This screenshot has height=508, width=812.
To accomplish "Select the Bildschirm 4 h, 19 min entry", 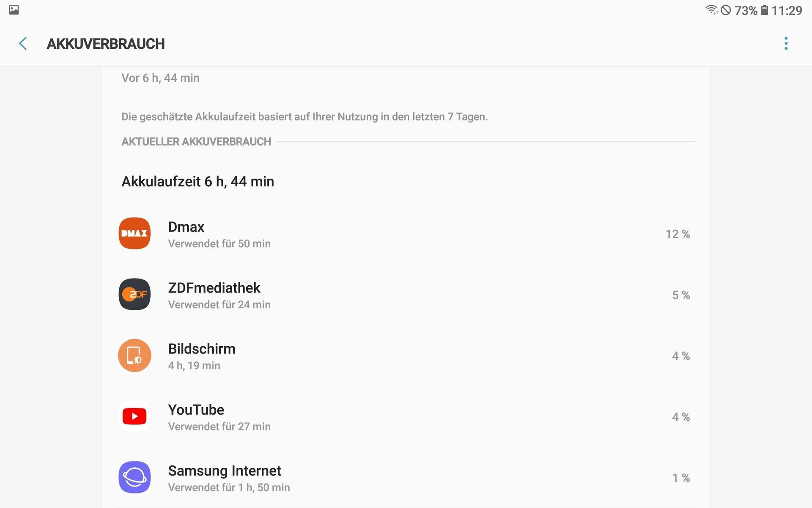I will coord(406,356).
